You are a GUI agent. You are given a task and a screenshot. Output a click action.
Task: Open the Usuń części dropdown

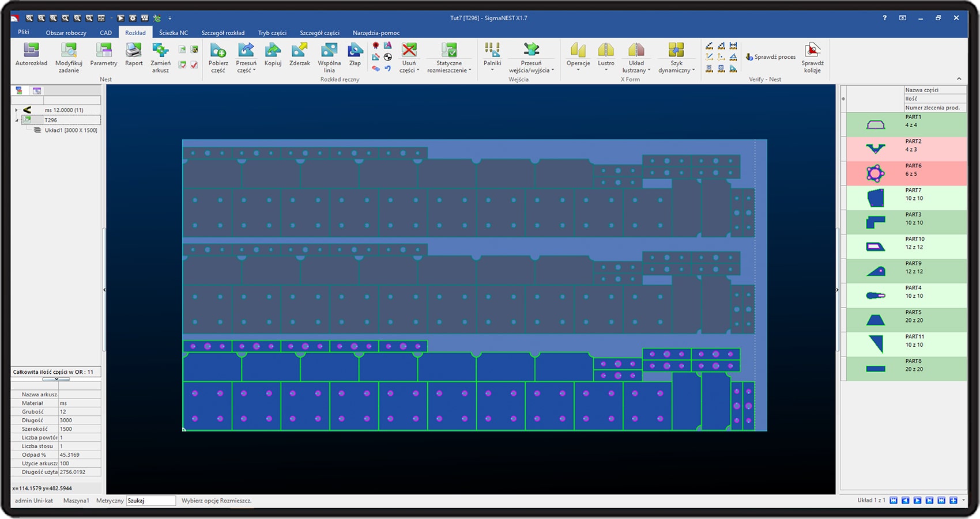[x=409, y=58]
